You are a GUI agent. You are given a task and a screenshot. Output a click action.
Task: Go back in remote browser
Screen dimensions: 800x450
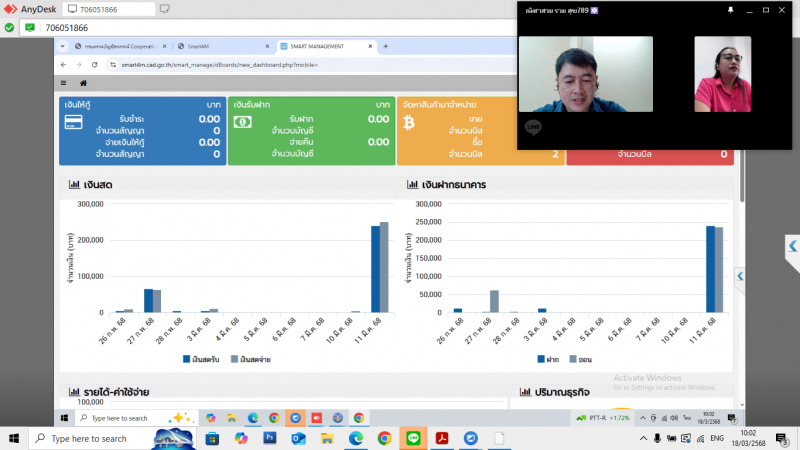click(63, 65)
